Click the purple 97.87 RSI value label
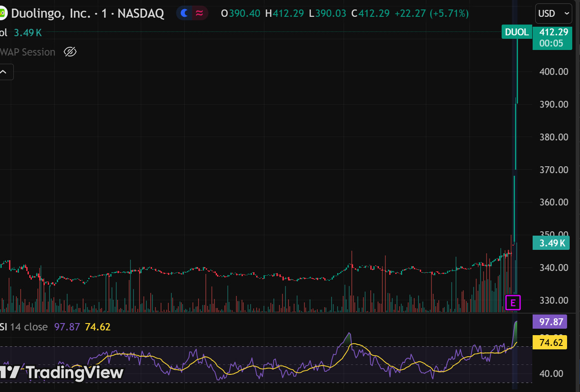Image resolution: width=580 pixels, height=392 pixels. pyautogui.click(x=551, y=322)
